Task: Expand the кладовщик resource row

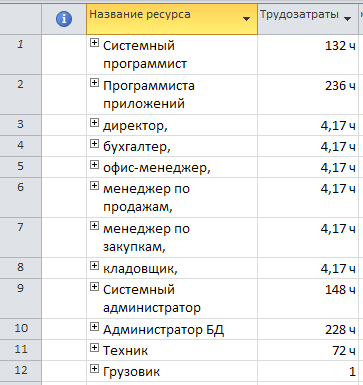Action: pos(94,266)
